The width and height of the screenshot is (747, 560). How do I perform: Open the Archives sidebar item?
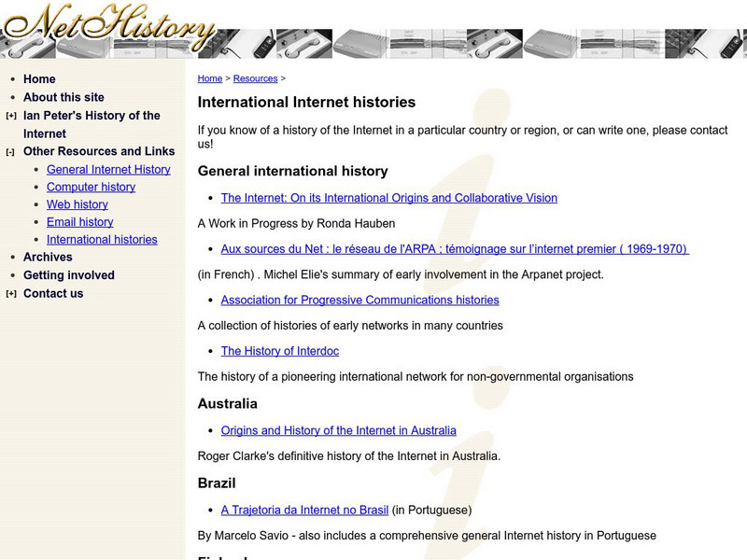(x=48, y=257)
